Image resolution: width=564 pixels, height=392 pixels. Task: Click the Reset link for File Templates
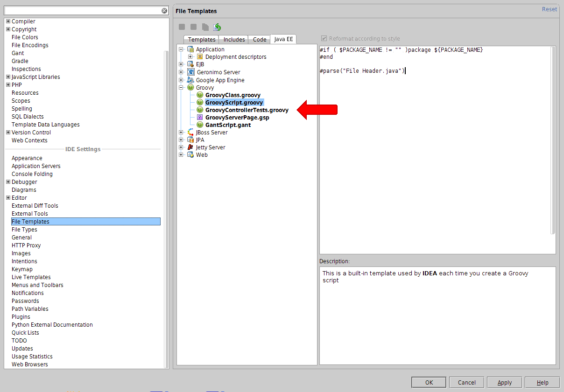pos(550,9)
